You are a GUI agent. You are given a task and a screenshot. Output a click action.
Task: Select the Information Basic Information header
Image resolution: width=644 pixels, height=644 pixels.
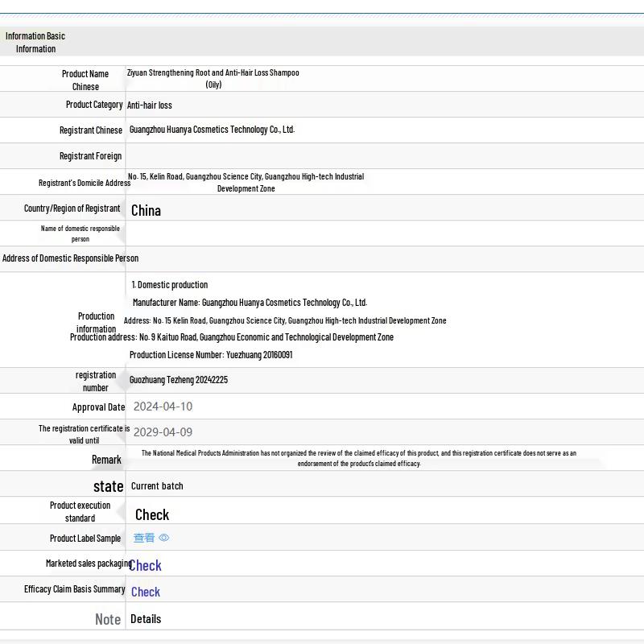tap(35, 43)
